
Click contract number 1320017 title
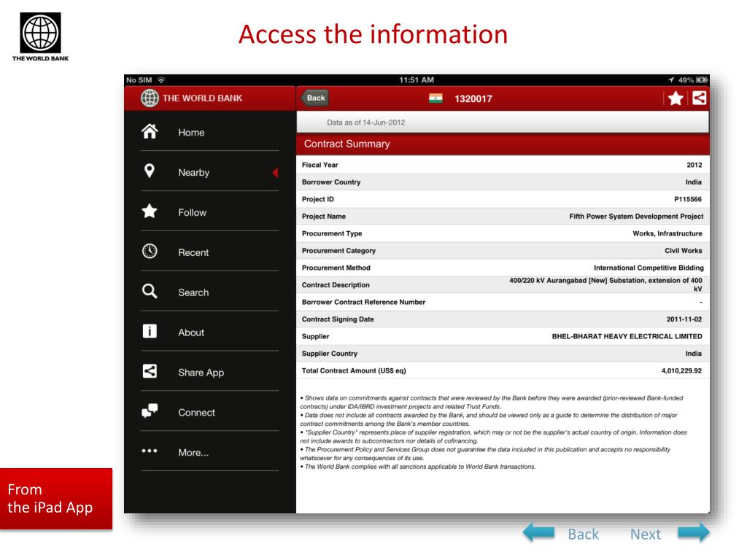pyautogui.click(x=473, y=98)
